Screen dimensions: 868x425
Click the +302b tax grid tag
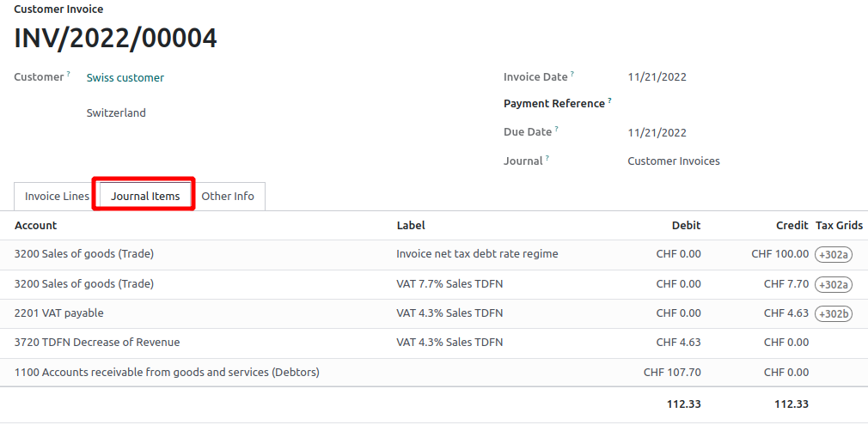click(x=833, y=313)
